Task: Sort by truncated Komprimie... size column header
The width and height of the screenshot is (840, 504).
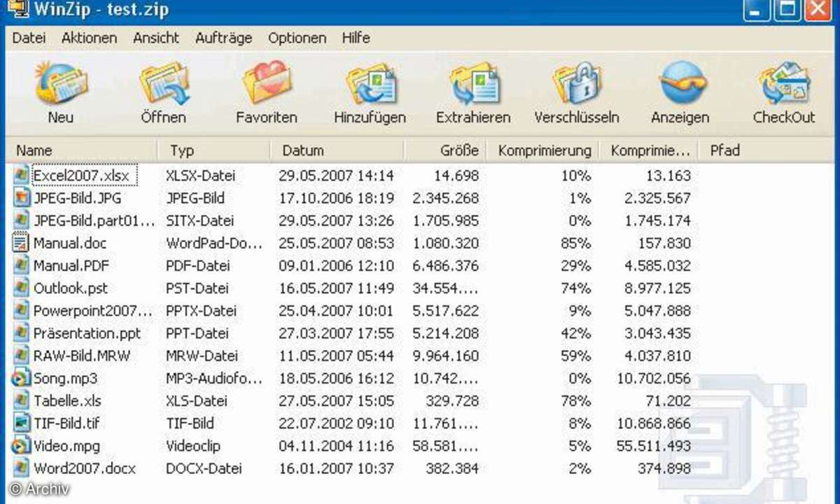Action: click(x=650, y=150)
